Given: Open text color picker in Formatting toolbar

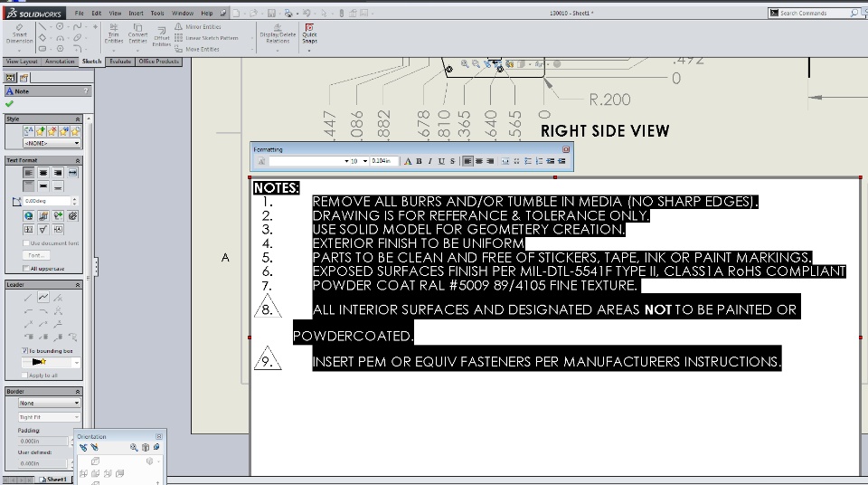Looking at the screenshot, I should [x=408, y=161].
